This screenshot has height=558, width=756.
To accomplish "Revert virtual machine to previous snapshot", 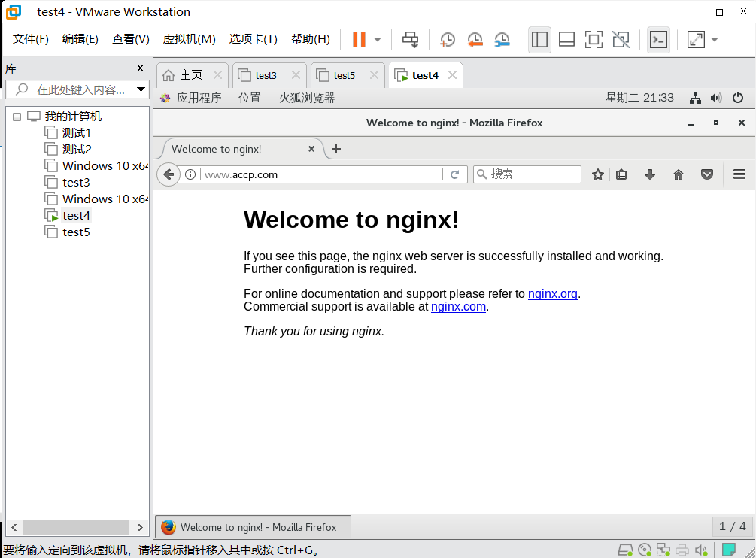I will point(475,40).
